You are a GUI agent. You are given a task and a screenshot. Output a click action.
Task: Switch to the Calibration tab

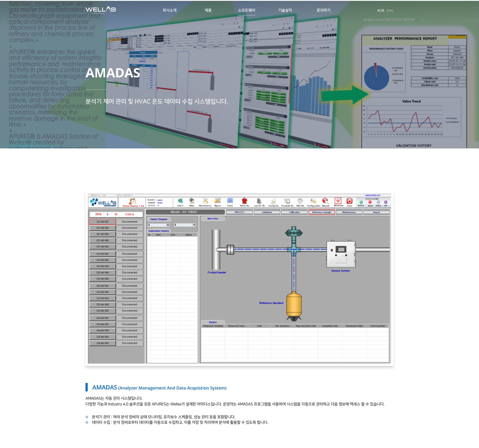294,212
